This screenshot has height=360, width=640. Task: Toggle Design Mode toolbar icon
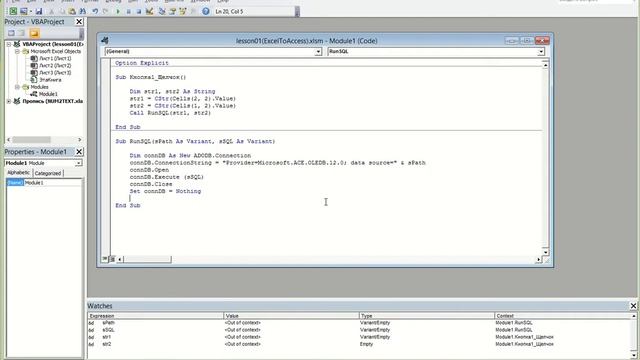click(149, 11)
